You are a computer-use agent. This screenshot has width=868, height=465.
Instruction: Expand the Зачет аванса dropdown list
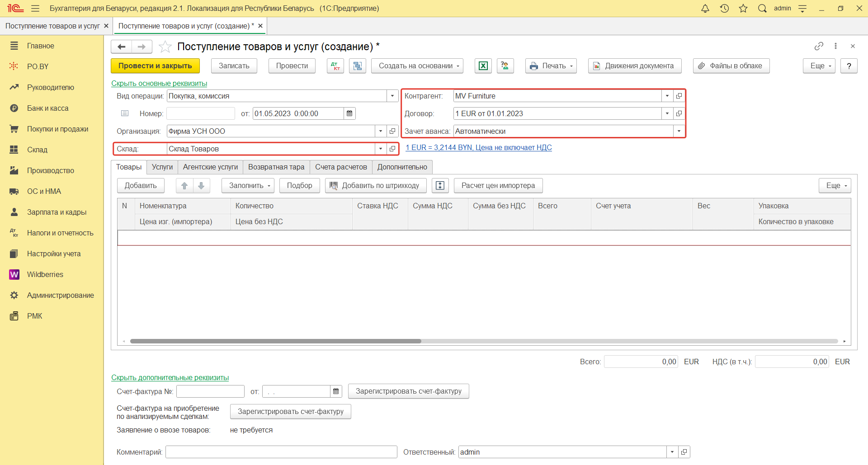(x=679, y=131)
